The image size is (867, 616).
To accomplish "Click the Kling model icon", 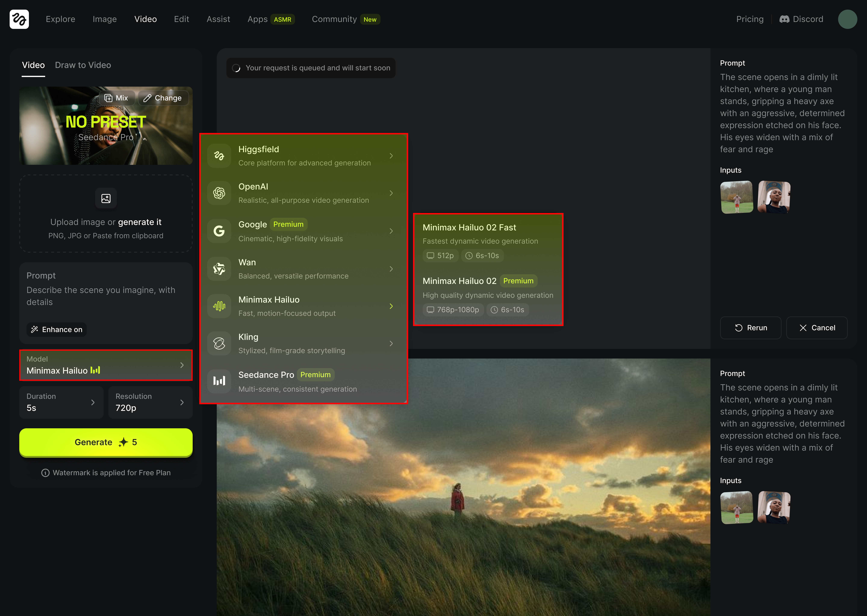I will tap(219, 344).
